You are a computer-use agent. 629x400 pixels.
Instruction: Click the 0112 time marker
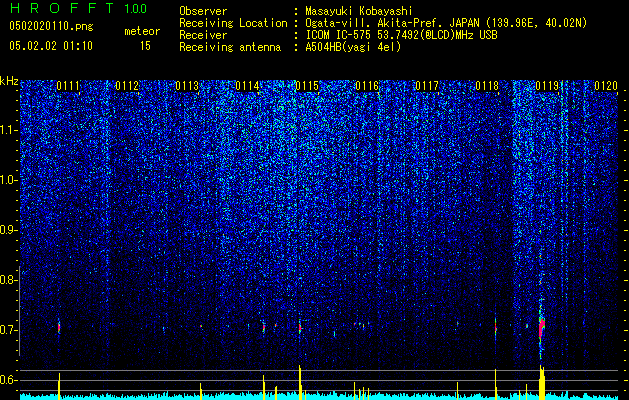click(x=127, y=86)
